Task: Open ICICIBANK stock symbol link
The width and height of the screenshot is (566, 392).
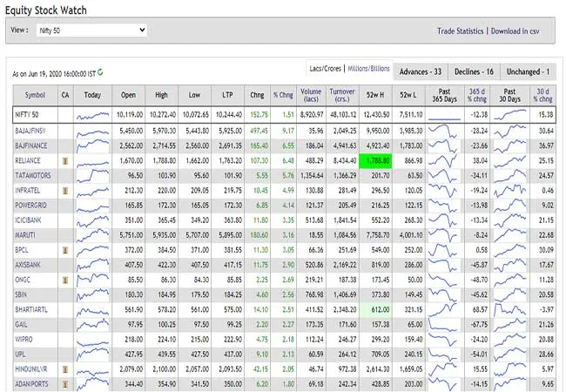Action: [x=28, y=220]
